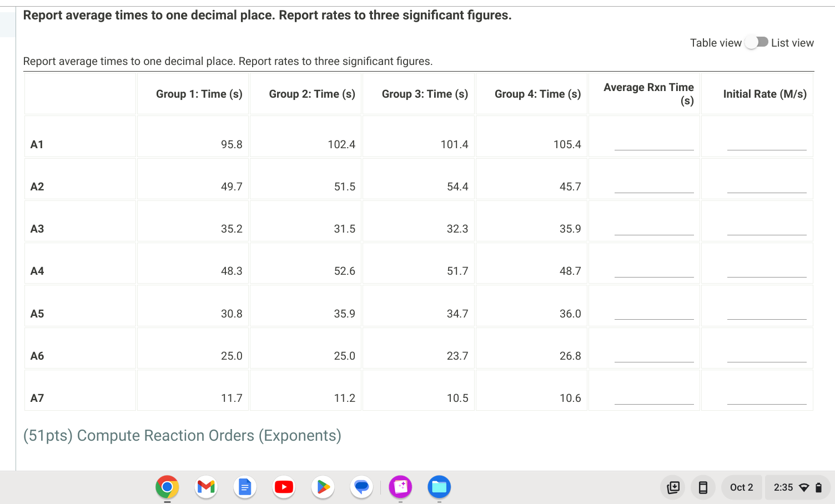Open the calendar via the Oct 2 date
835x504 pixels.
point(741,487)
